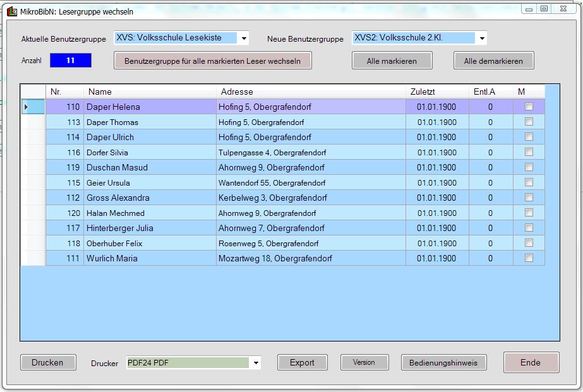This screenshot has width=583, height=392.
Task: Check the box for Halan Mechmed
Action: [529, 213]
